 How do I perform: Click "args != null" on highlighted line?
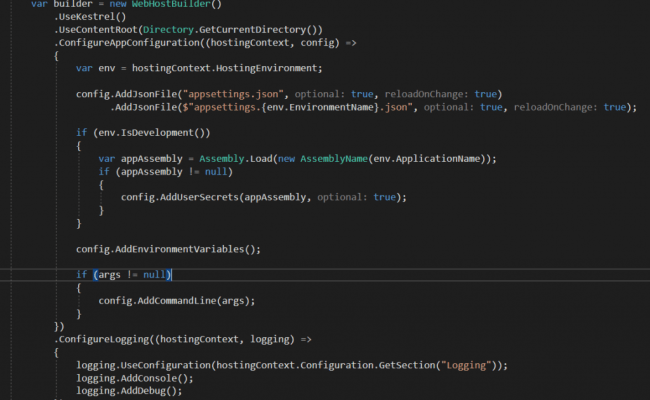pyautogui.click(x=132, y=274)
